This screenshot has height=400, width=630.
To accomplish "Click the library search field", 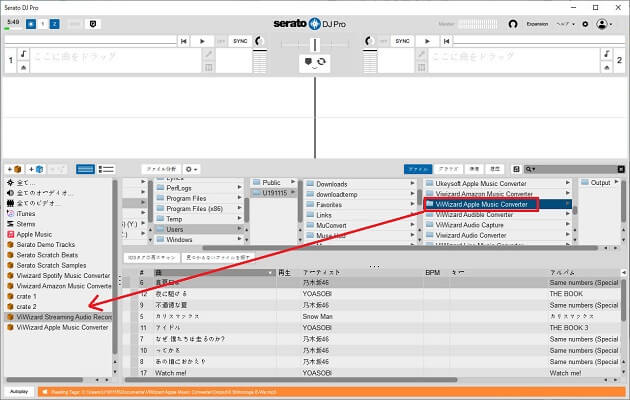I will 576,169.
